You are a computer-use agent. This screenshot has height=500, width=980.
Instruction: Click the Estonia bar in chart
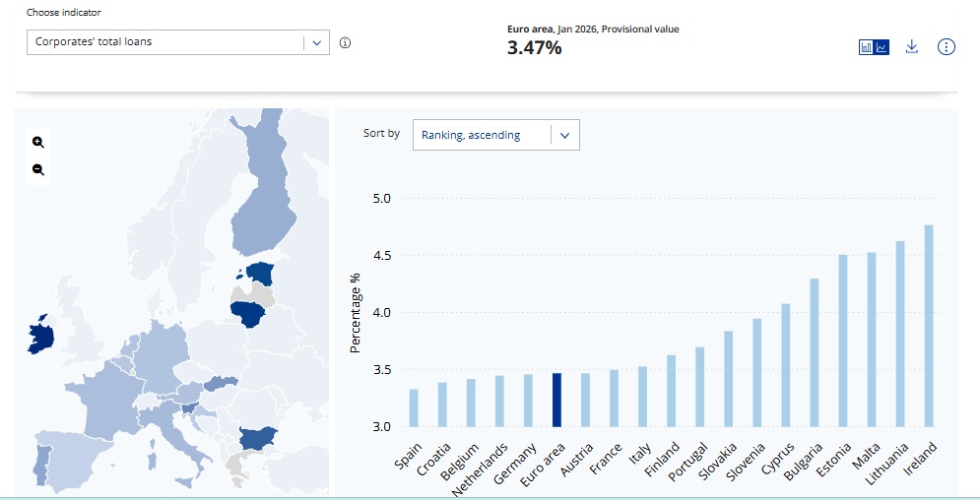(843, 341)
